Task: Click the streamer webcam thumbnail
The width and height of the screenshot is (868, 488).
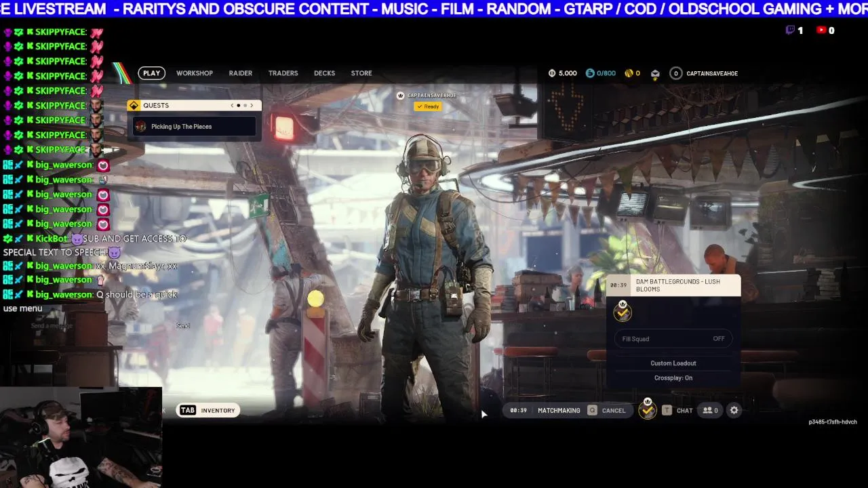Action: click(x=81, y=438)
